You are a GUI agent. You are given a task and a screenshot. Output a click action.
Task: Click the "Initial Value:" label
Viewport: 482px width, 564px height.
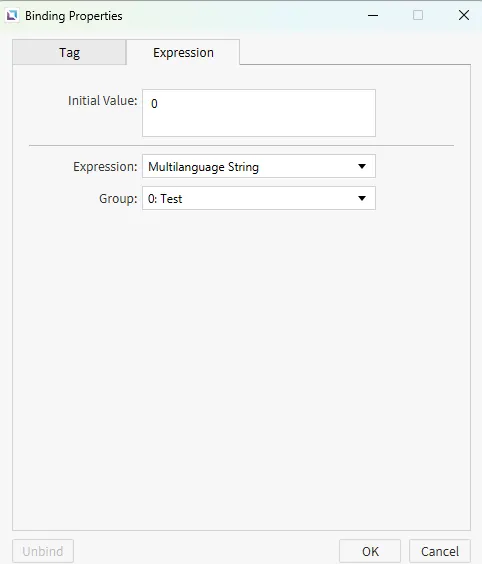pyautogui.click(x=103, y=100)
